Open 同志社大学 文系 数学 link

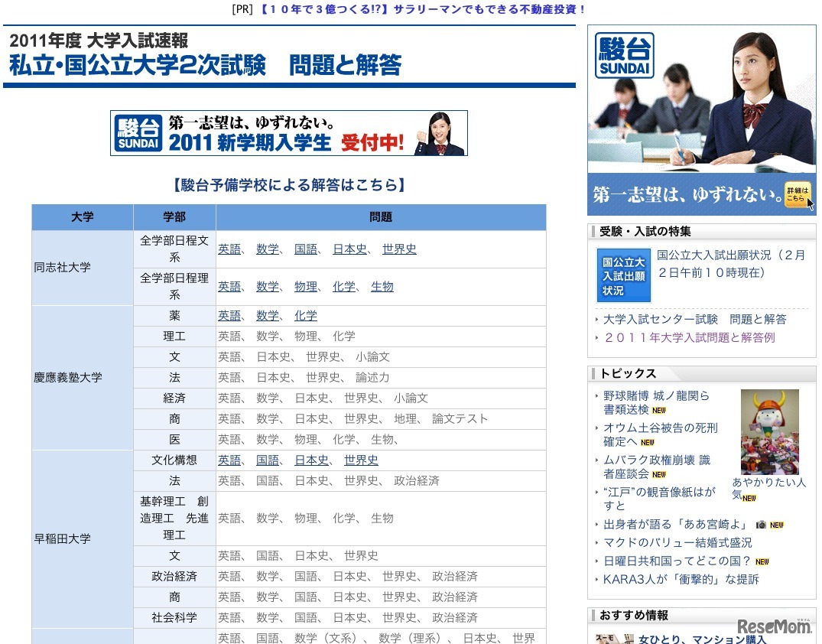pos(268,249)
